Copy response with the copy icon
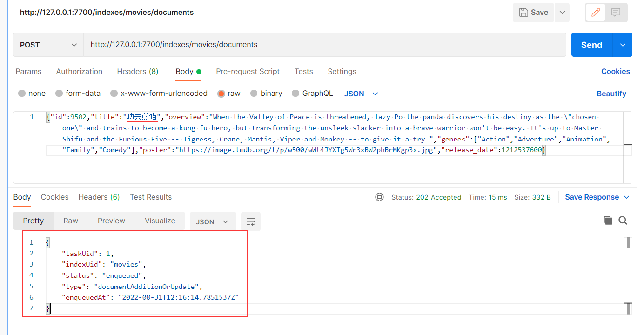Image resolution: width=644 pixels, height=335 pixels. (608, 221)
